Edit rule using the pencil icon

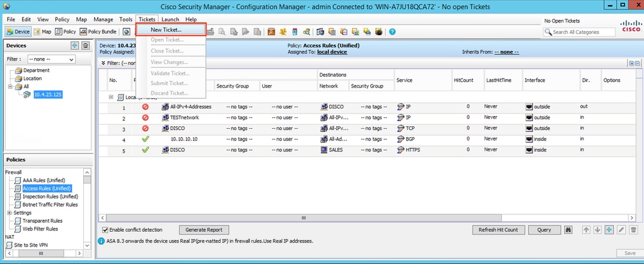coord(621,230)
